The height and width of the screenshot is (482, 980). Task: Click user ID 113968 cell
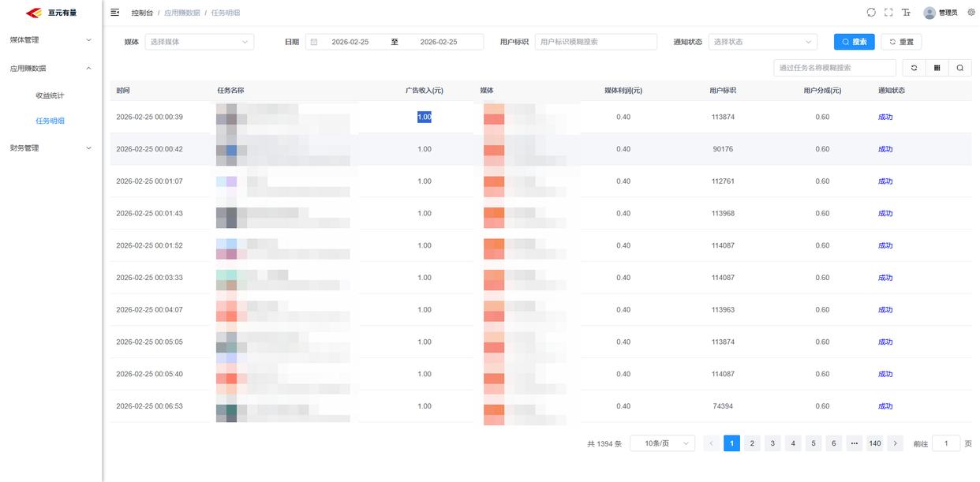[723, 214]
